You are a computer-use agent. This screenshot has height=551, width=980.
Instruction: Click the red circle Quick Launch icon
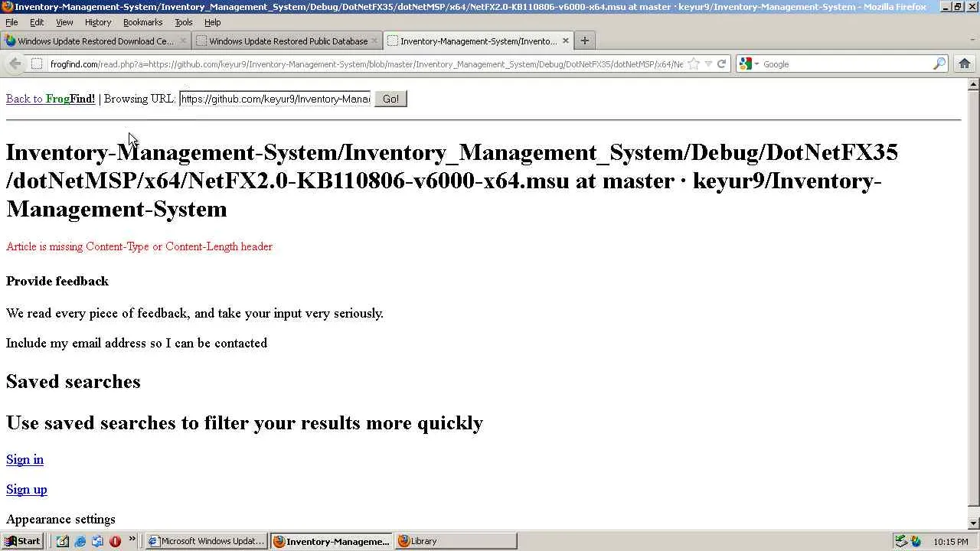115,541
